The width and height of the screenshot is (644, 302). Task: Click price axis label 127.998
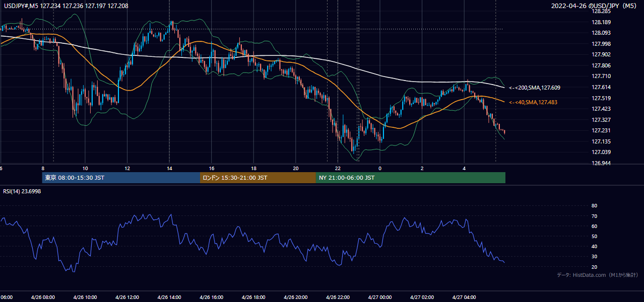(x=601, y=44)
